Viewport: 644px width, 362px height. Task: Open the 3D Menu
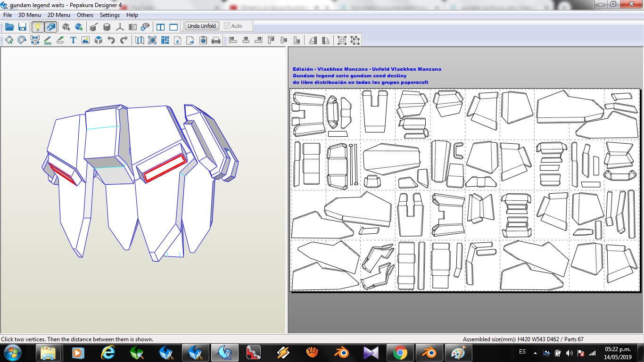(29, 15)
